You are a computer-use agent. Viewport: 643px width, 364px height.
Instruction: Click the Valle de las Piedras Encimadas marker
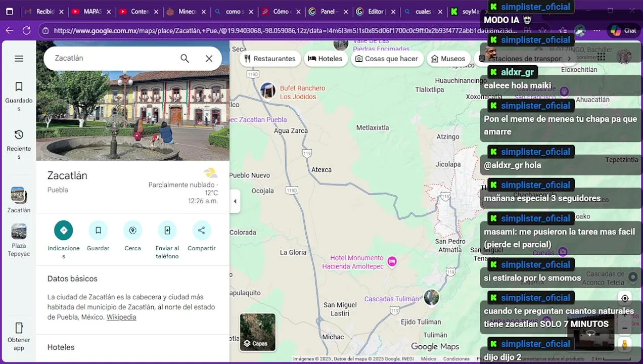tap(341, 44)
